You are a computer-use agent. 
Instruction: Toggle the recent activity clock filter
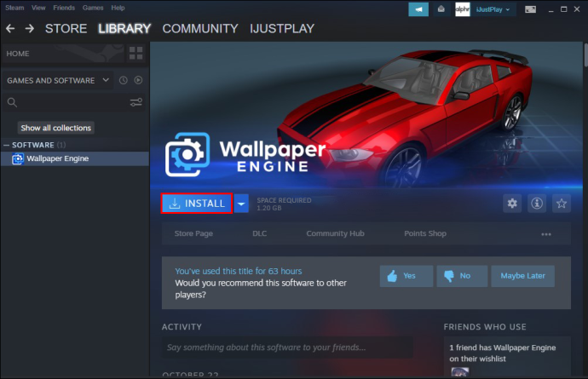point(123,80)
